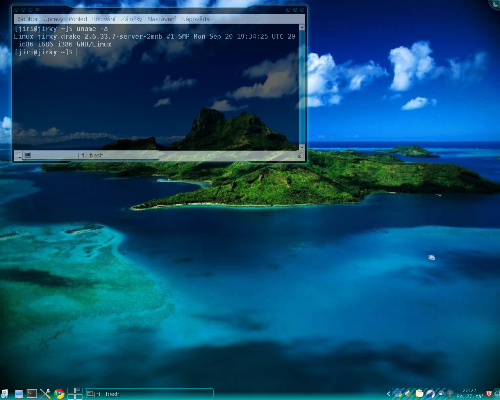Click the show desktop icon in panel
500x400 pixels.
click(19, 394)
